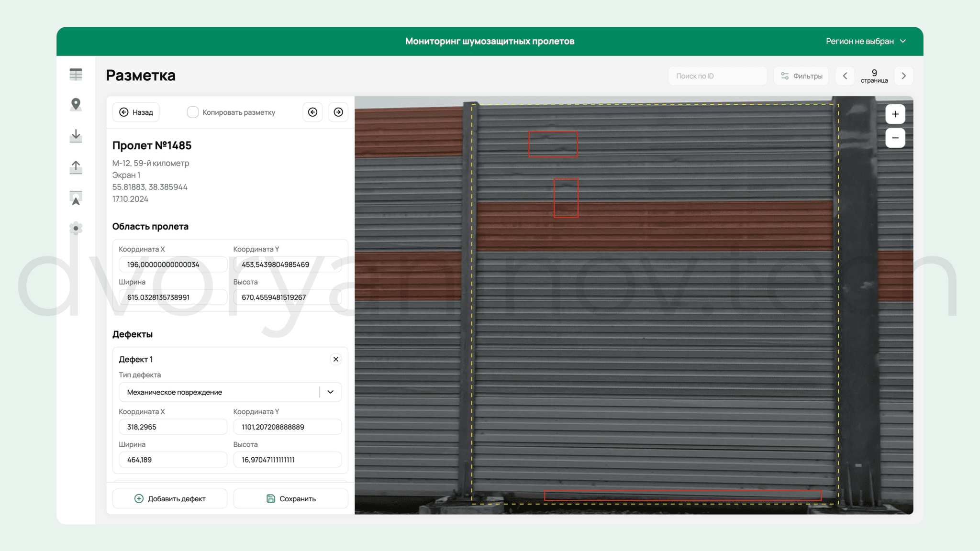Click the download icon in sidebar
This screenshot has width=980, height=551.
[76, 136]
